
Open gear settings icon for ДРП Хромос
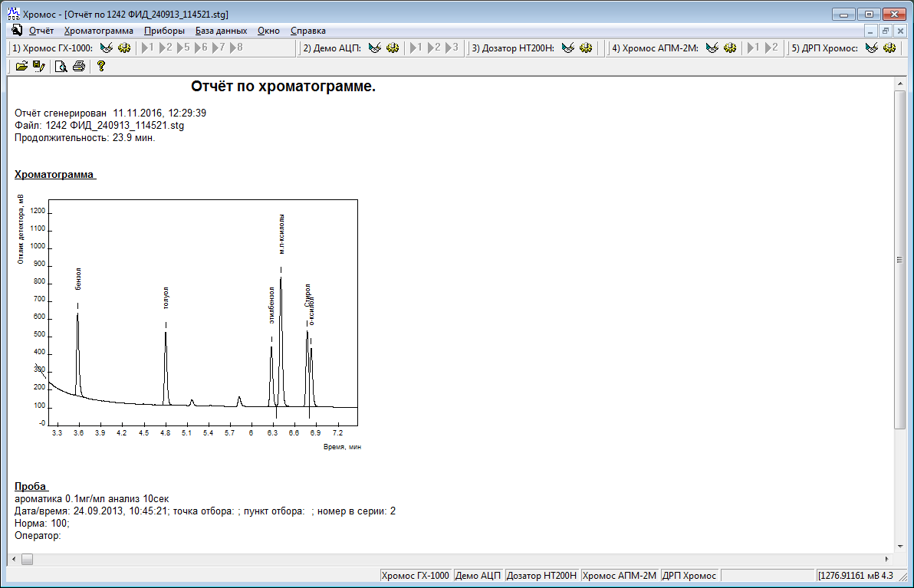(889, 48)
